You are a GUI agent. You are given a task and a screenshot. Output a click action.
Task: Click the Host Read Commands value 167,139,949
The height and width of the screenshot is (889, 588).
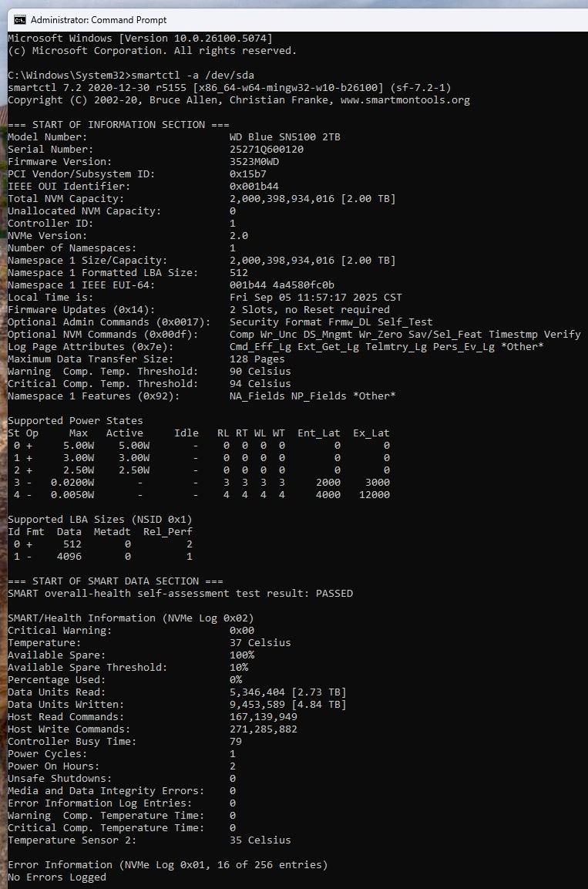[264, 716]
